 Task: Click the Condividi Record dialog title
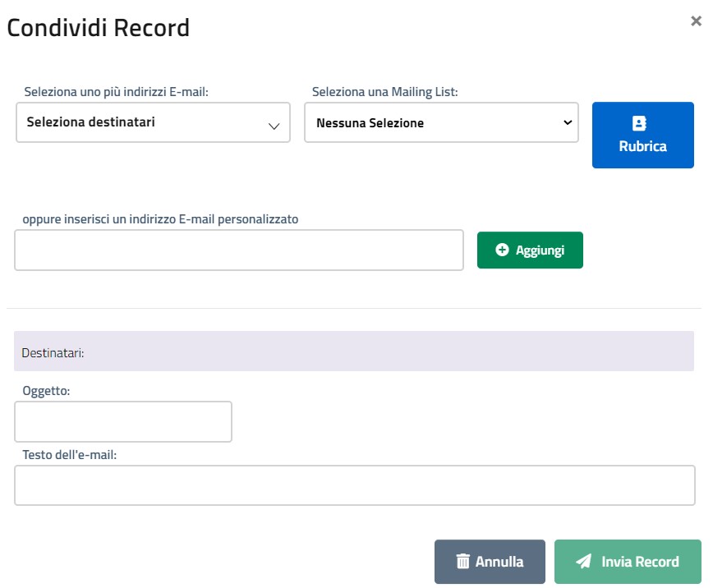[99, 28]
